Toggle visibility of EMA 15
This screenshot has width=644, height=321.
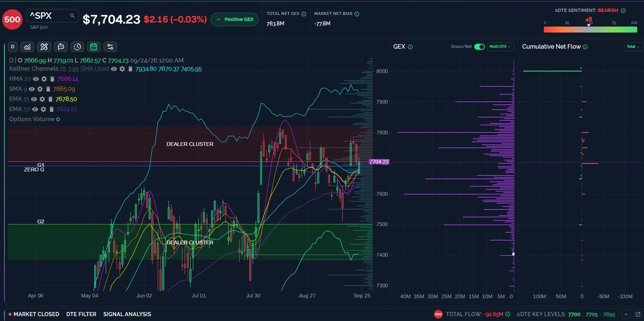34,99
